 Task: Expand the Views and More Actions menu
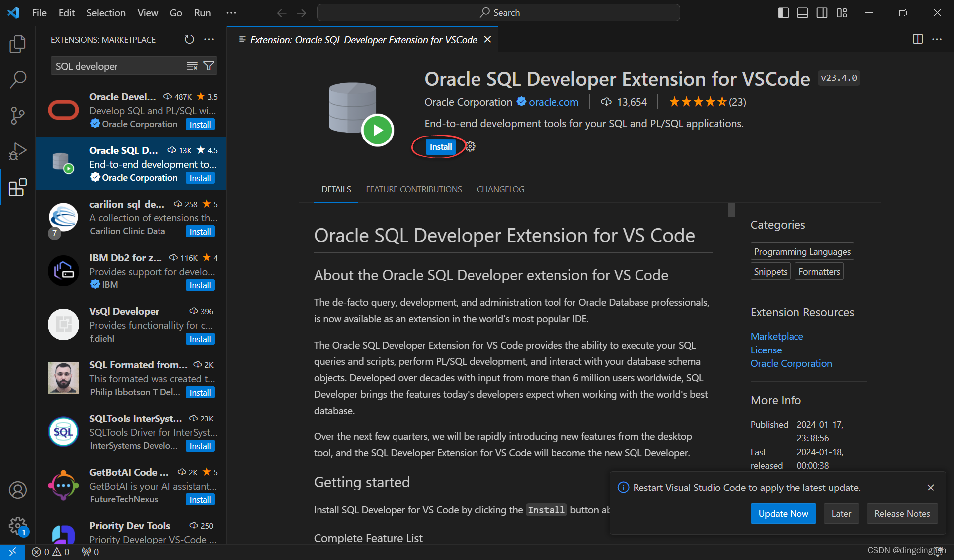209,39
